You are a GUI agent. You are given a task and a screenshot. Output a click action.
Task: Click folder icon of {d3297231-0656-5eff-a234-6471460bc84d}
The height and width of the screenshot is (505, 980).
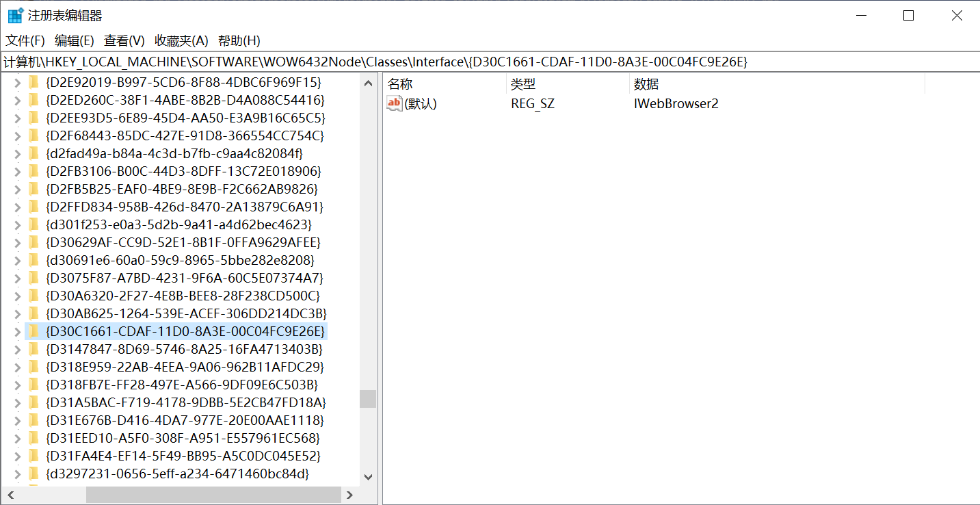click(x=33, y=474)
